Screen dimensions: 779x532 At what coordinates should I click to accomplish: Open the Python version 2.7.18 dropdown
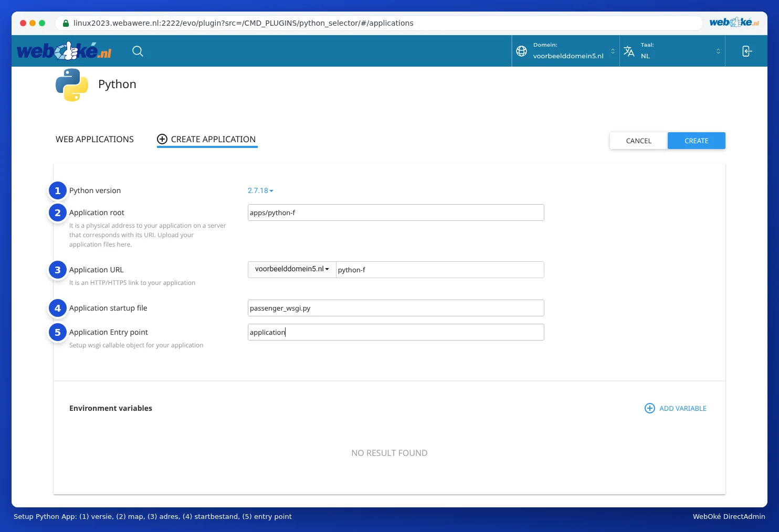pyautogui.click(x=260, y=190)
